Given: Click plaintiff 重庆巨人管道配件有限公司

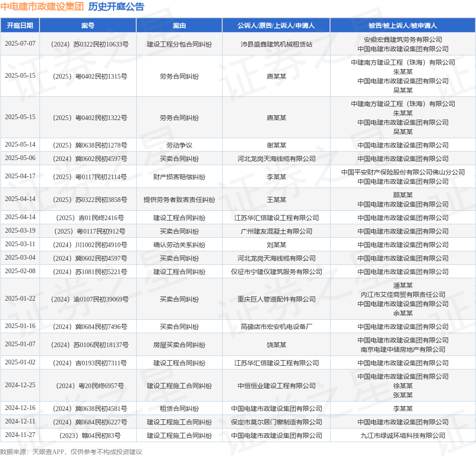Looking at the screenshot, I should pos(276,299).
